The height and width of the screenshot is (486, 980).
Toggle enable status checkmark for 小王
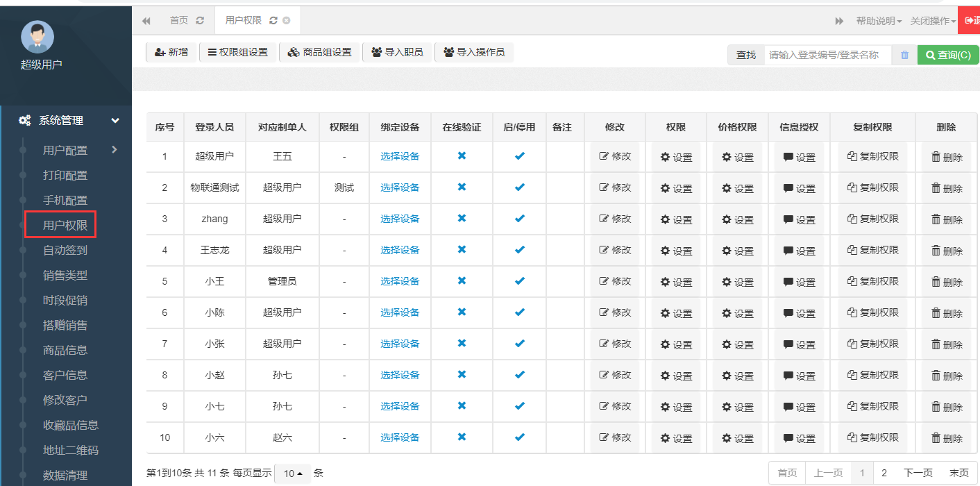[519, 281]
